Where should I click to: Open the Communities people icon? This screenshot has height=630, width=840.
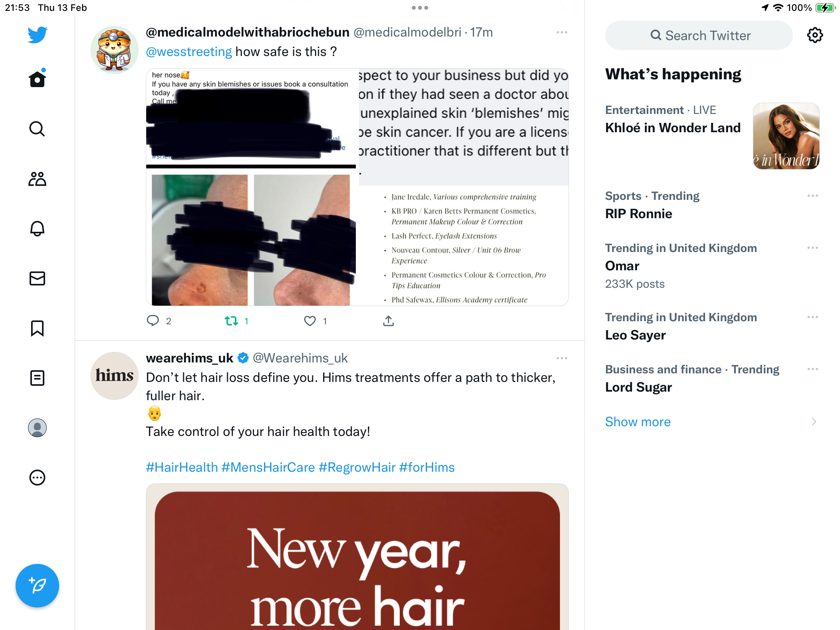click(37, 179)
